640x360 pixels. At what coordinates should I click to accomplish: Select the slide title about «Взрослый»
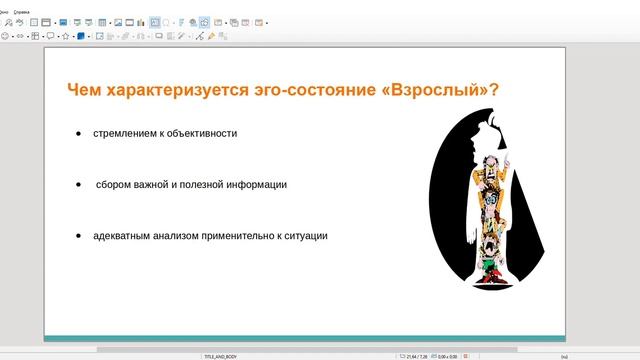283,90
